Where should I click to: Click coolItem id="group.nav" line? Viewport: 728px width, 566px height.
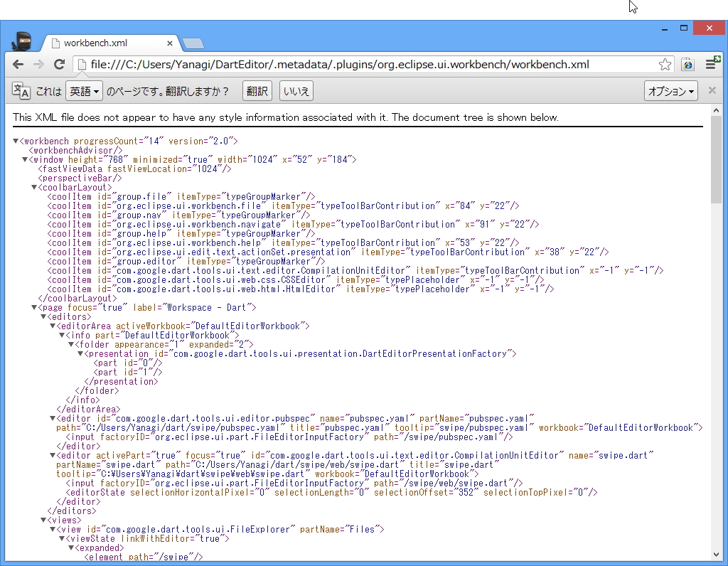point(178,215)
